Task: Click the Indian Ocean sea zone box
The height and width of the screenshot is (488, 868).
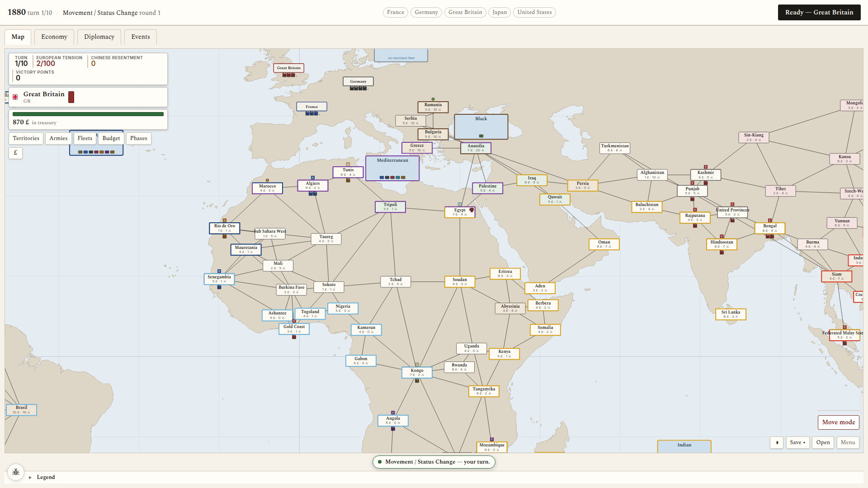Action: tap(684, 446)
